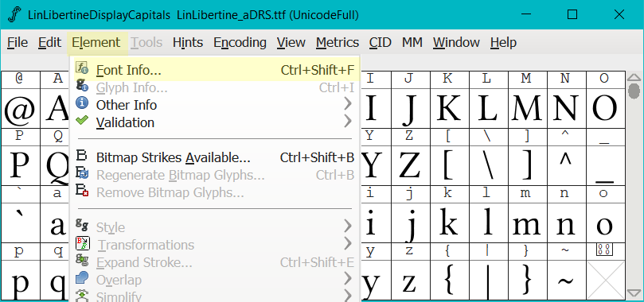Select the capital O glyph cell
The width and height of the screenshot is (644, 302).
[x=606, y=108]
